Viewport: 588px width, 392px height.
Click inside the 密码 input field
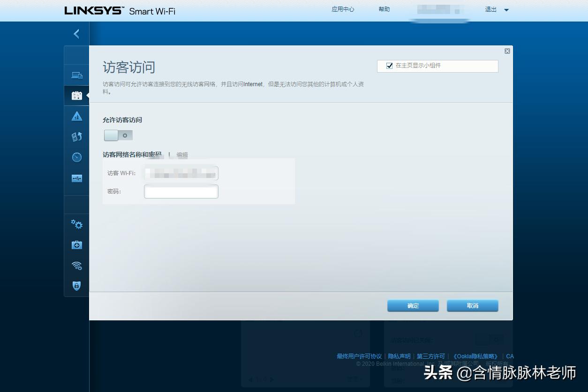pyautogui.click(x=181, y=191)
